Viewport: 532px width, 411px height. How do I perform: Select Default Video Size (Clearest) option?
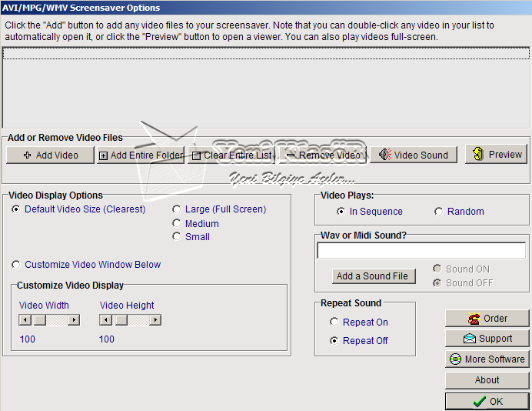click(x=17, y=209)
